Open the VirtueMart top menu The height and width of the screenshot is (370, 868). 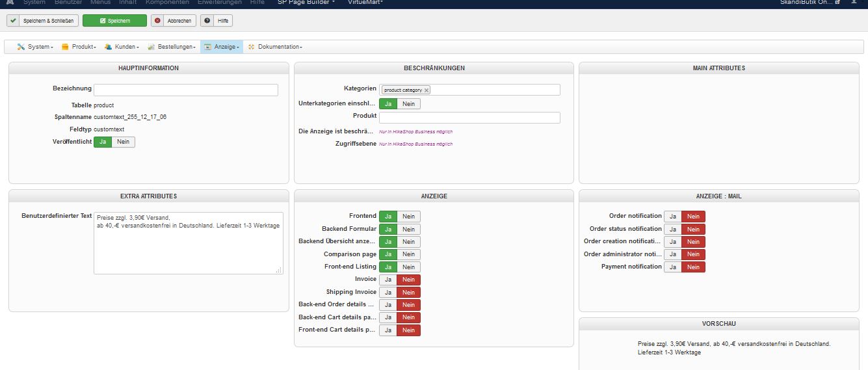tap(365, 3)
